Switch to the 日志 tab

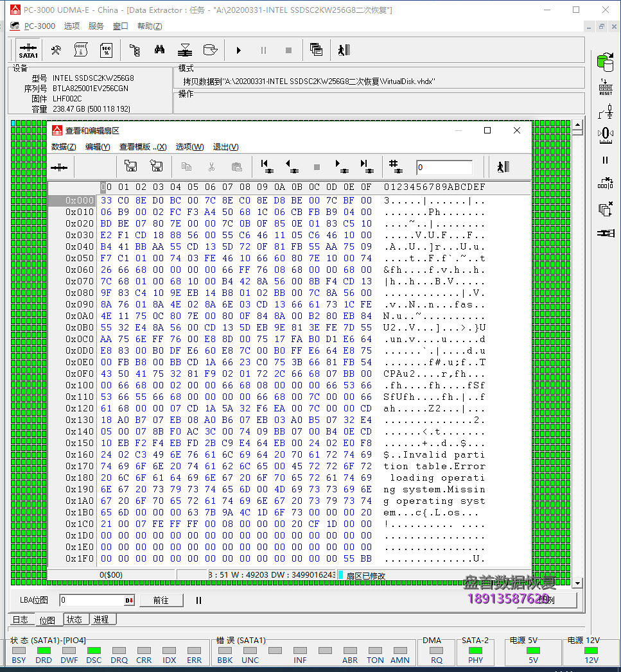coord(20,619)
